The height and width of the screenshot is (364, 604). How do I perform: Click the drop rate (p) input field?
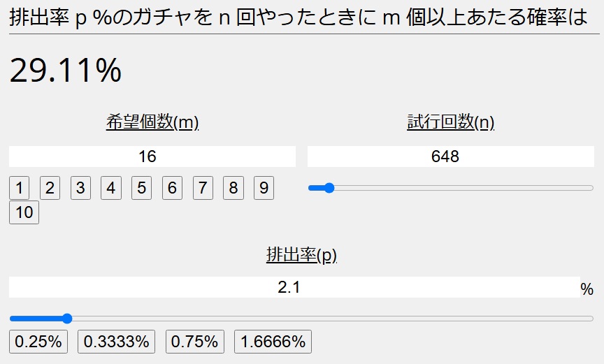[294, 287]
